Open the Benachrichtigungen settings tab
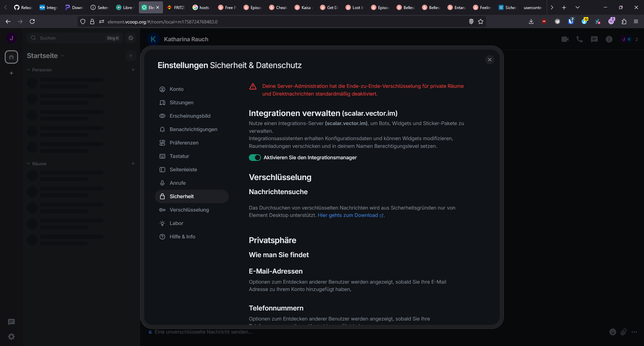This screenshot has height=346, width=644. 193,129
